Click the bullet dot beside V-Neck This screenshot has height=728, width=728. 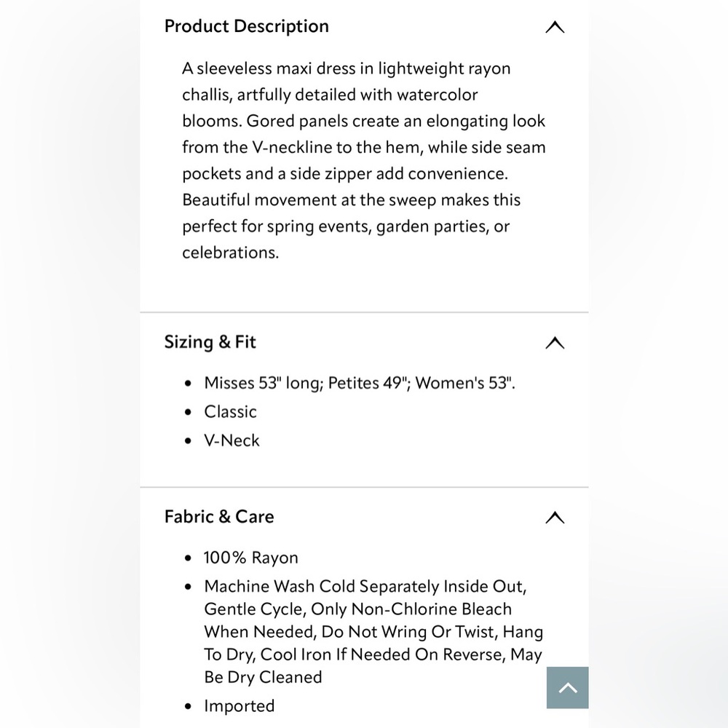click(x=188, y=441)
